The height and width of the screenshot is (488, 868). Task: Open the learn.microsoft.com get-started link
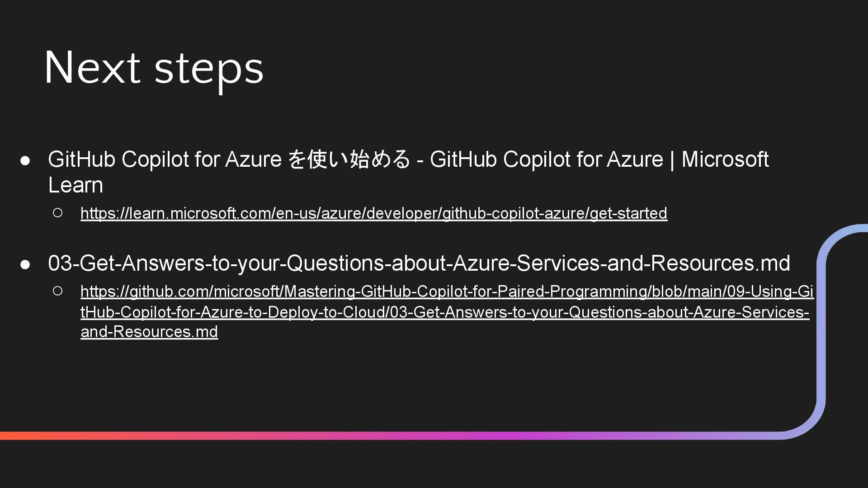pos(374,213)
